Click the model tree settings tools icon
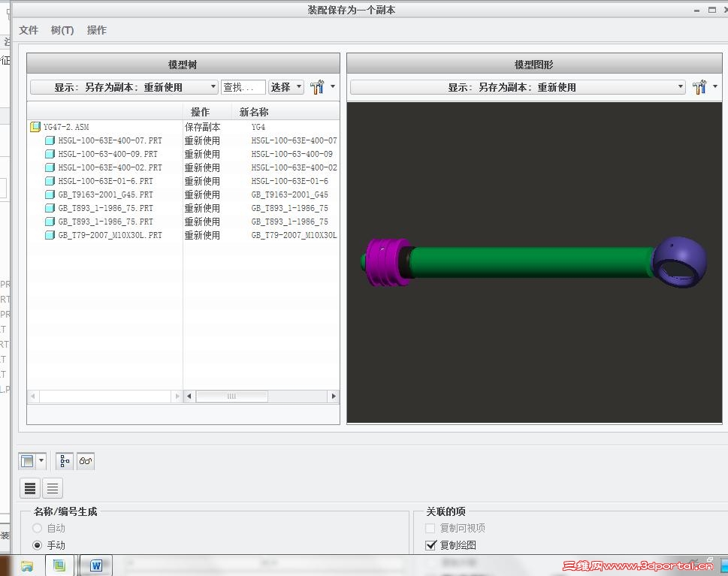Viewport: 728px width, 576px height. [x=317, y=87]
